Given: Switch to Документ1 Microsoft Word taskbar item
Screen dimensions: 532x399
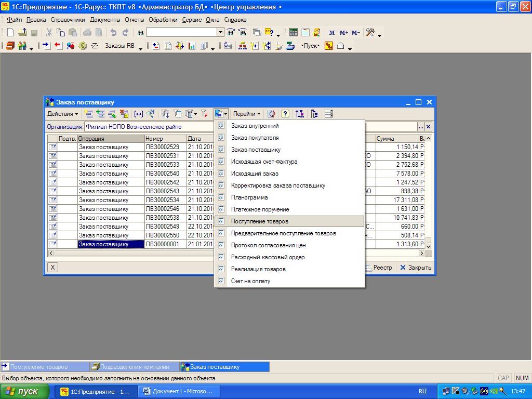Looking at the screenshot, I should tap(180, 392).
